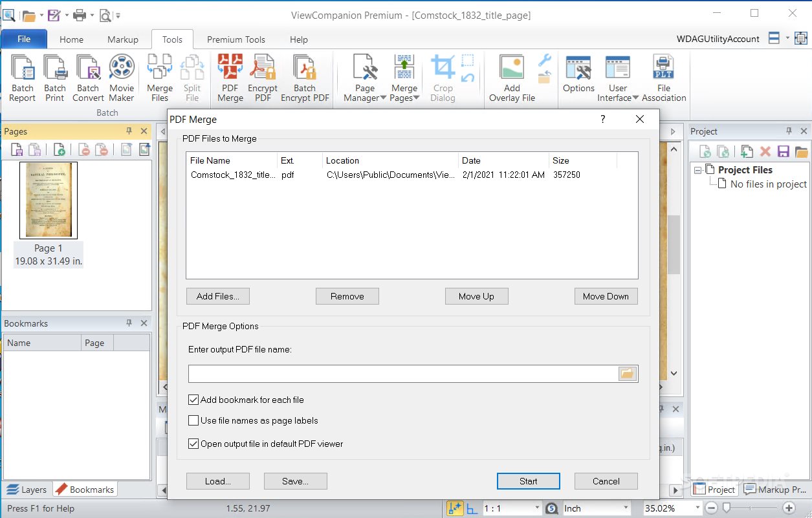
Task: Click the Move Up button
Action: tap(477, 296)
